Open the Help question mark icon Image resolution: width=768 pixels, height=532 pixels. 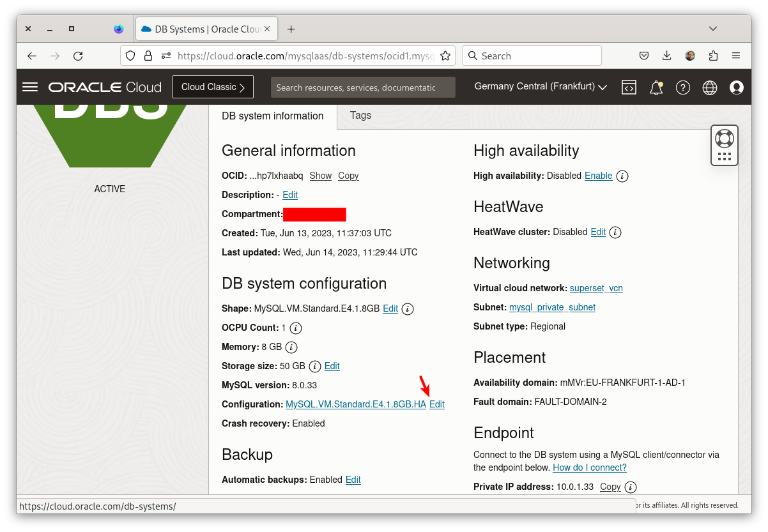682,87
